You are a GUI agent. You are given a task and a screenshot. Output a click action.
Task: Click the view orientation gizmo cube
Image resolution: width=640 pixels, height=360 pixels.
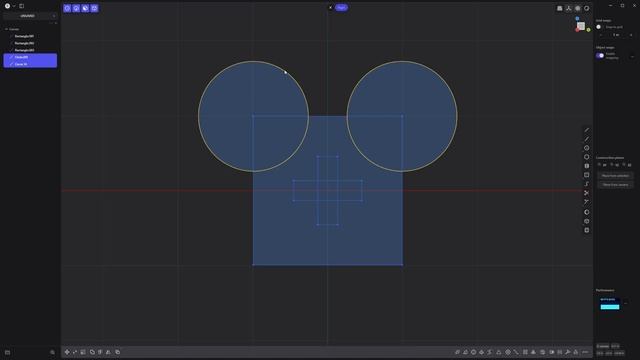(x=581, y=26)
